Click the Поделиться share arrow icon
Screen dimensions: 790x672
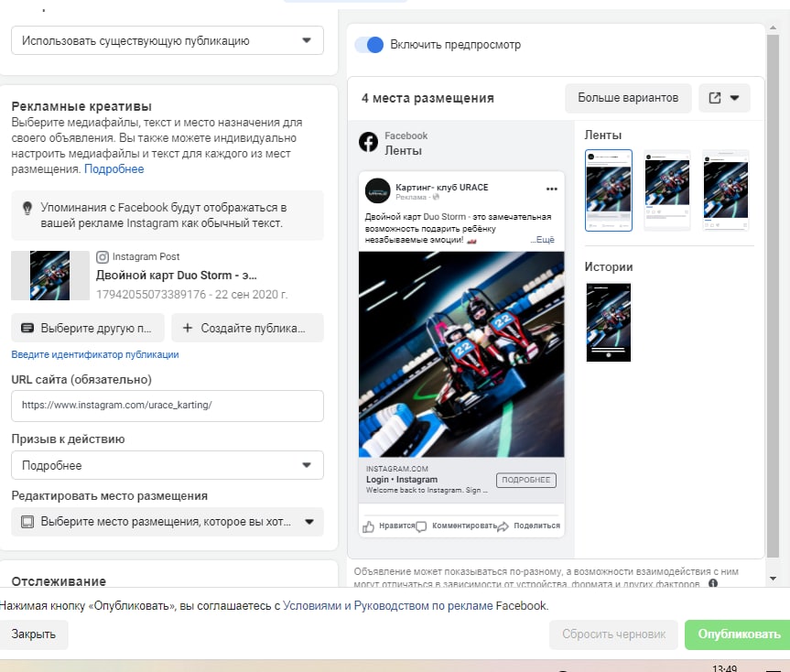[x=503, y=526]
